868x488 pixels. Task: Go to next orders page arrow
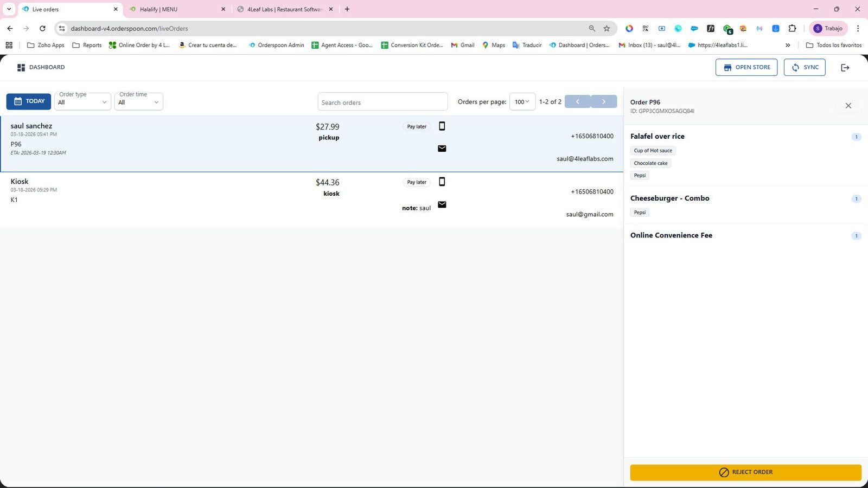(x=604, y=101)
